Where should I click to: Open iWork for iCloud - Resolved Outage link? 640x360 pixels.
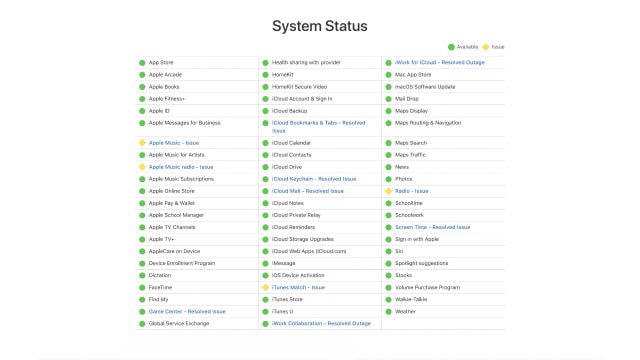point(440,62)
